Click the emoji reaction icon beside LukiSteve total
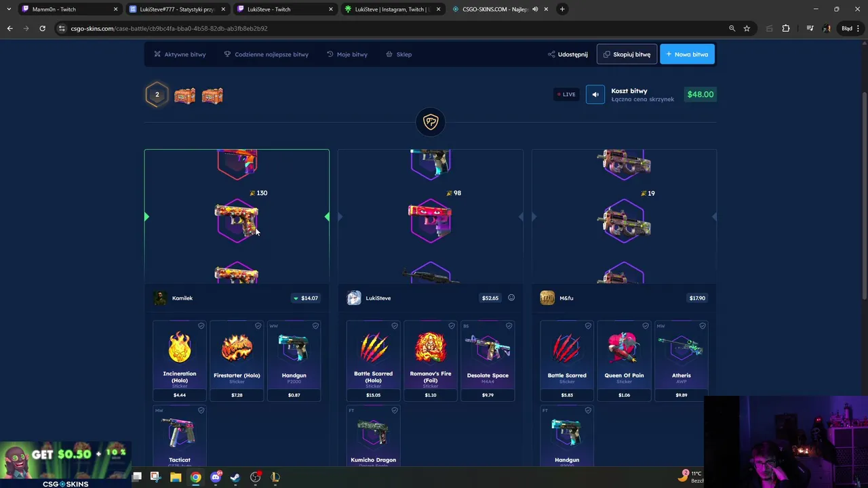This screenshot has height=488, width=868. (511, 298)
